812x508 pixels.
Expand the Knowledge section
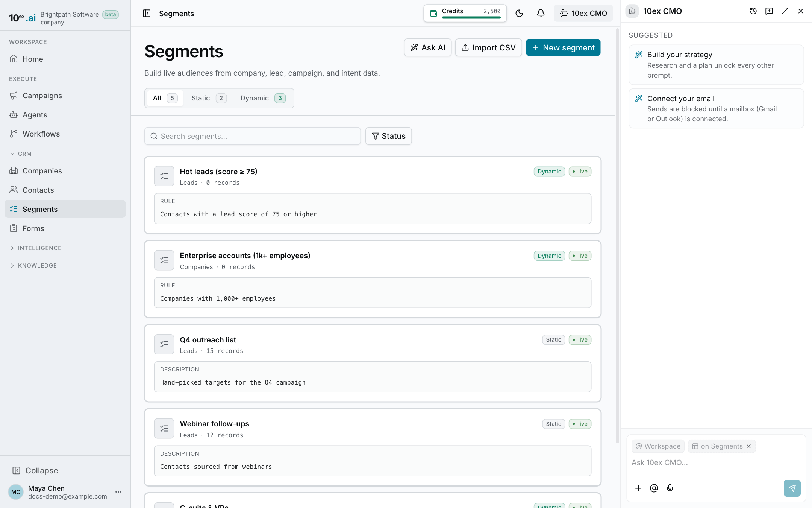pyautogui.click(x=33, y=266)
